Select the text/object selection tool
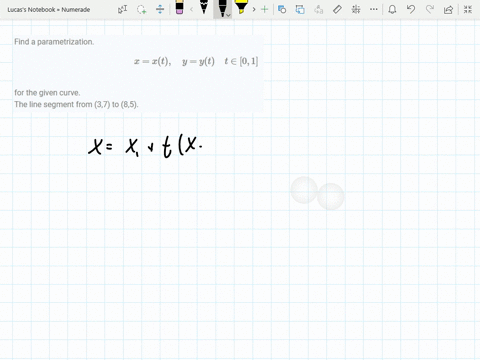Viewport: 480px width, 360px height. 122,9
